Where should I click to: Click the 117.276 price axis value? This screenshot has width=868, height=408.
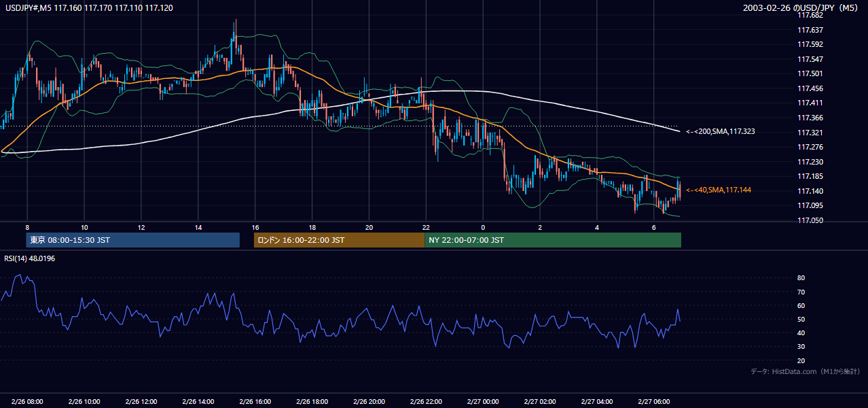tap(810, 147)
